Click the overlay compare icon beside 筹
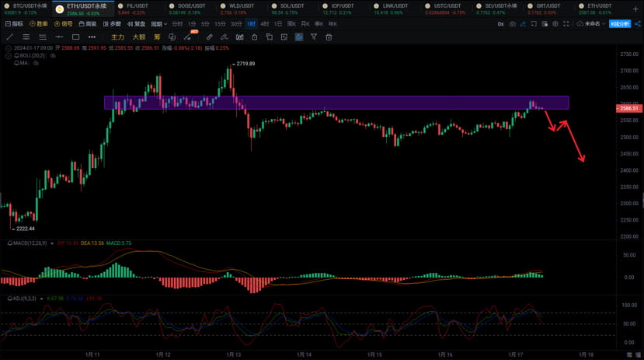Image resolution: width=644 pixels, height=360 pixels. [172, 37]
